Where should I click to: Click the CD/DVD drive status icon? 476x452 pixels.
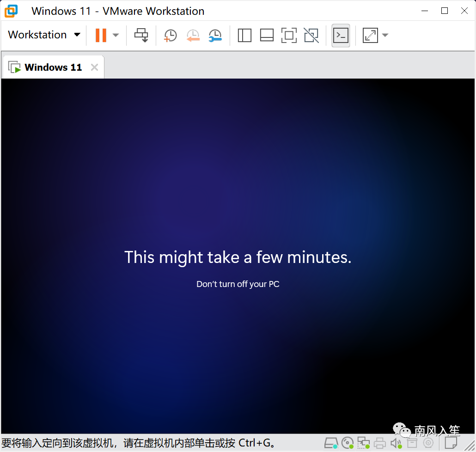pos(348,443)
